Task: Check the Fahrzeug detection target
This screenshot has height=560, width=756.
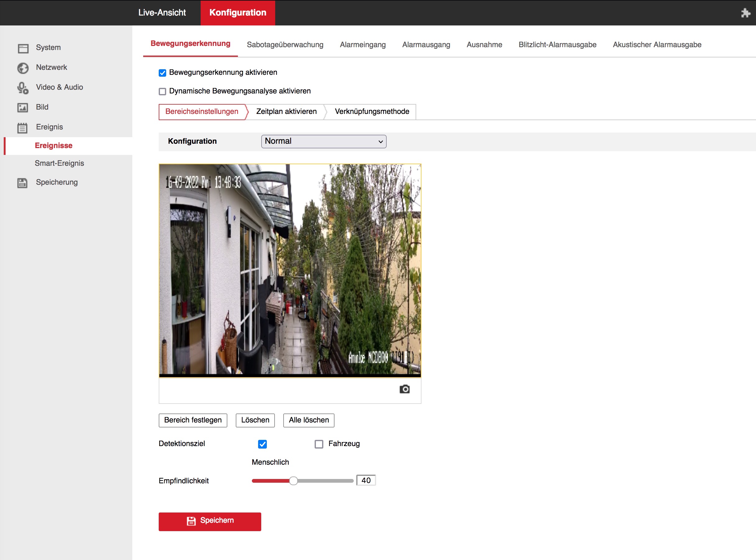Action: pyautogui.click(x=319, y=444)
